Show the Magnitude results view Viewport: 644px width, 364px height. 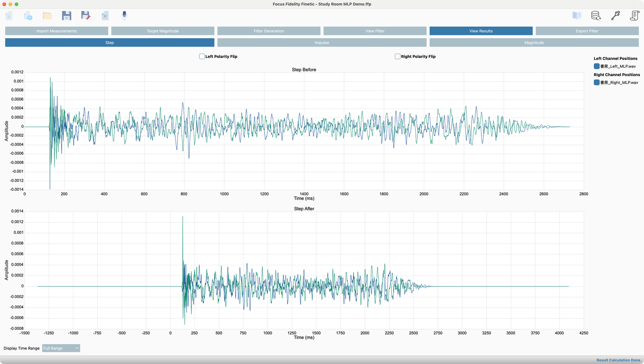point(534,43)
